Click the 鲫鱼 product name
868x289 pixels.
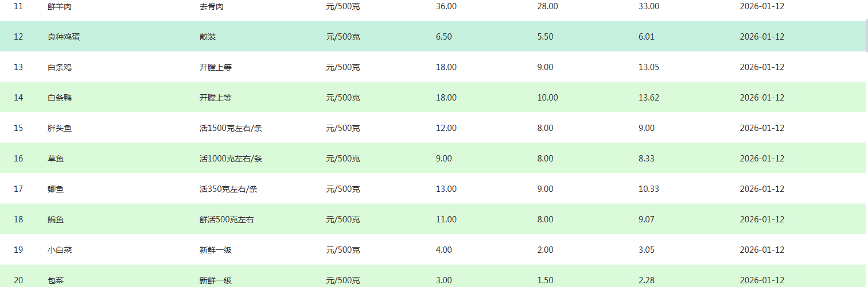click(56, 189)
